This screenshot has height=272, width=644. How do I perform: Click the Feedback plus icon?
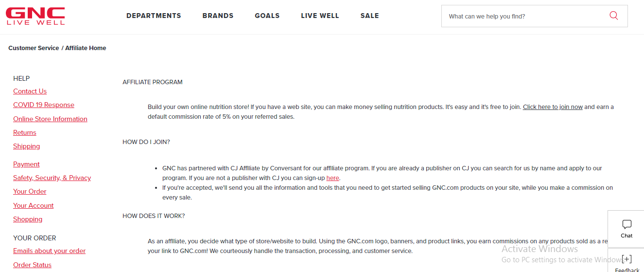click(x=627, y=259)
